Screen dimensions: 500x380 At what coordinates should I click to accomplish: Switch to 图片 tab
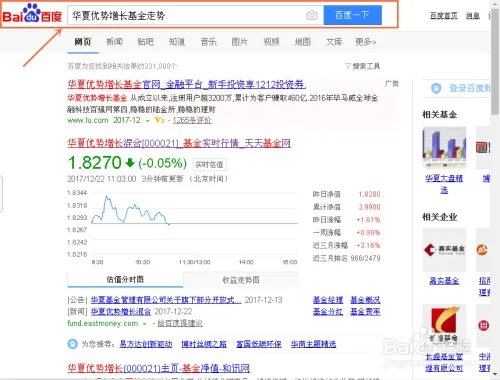pos(240,42)
